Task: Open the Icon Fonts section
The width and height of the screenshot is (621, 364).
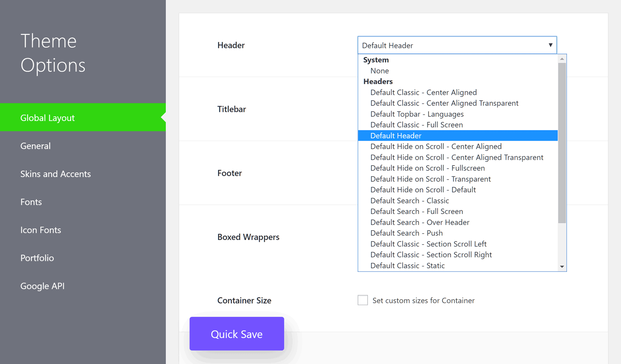Action: (41, 230)
